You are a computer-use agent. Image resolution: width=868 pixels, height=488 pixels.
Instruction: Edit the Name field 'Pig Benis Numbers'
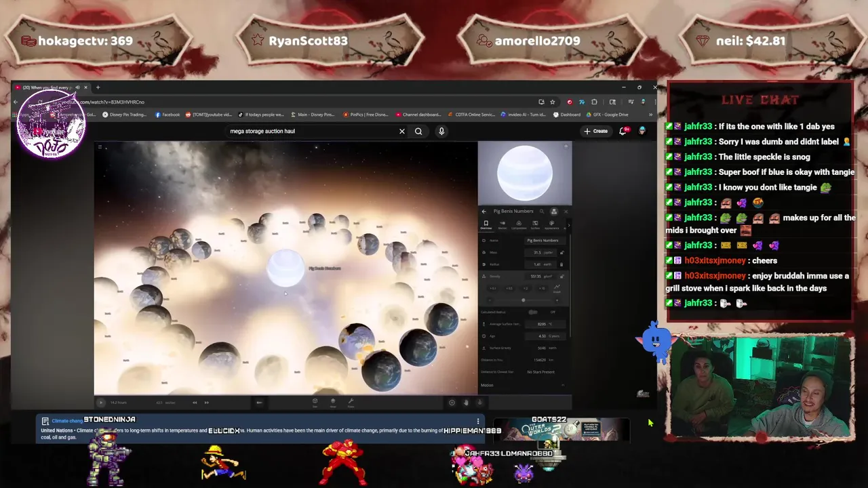pyautogui.click(x=546, y=240)
